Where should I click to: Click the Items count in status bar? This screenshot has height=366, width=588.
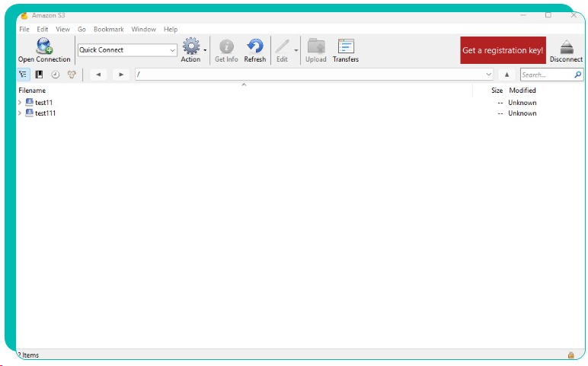point(28,355)
